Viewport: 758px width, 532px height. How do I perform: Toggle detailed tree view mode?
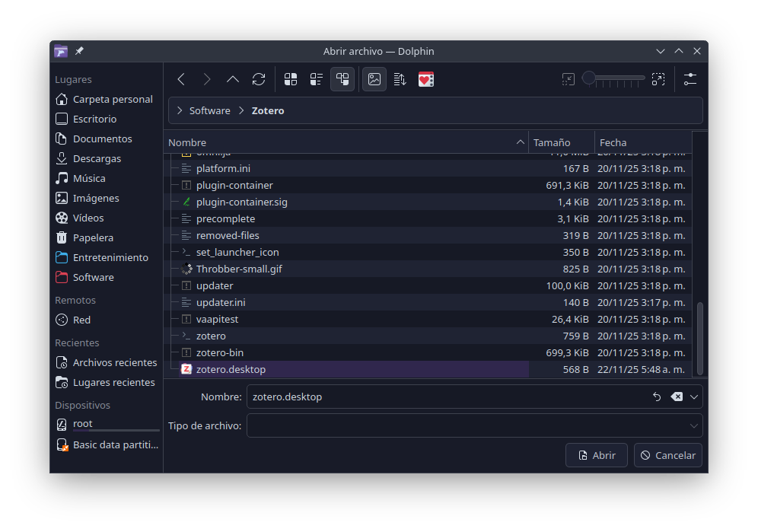[342, 79]
